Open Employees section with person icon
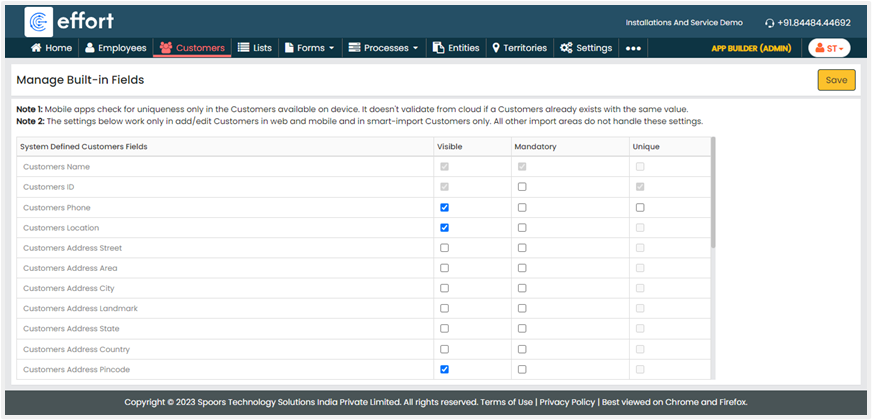872x420 pixels. [x=91, y=48]
